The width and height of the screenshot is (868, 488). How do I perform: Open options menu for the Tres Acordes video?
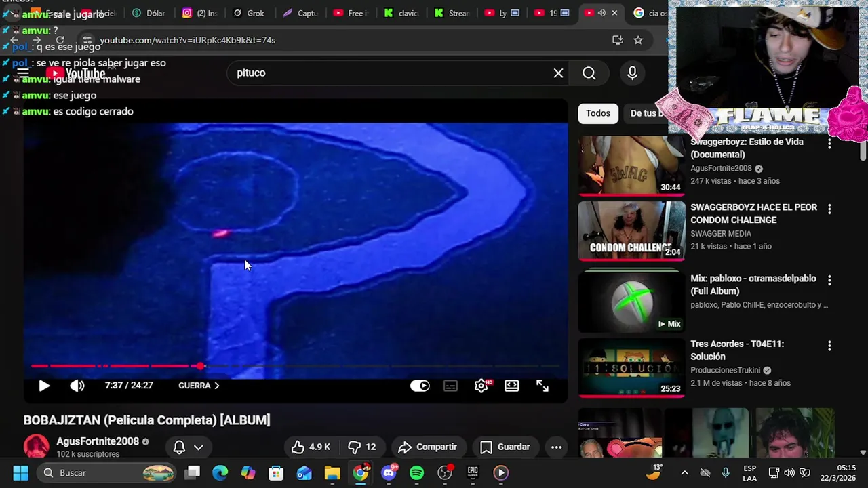(x=829, y=346)
